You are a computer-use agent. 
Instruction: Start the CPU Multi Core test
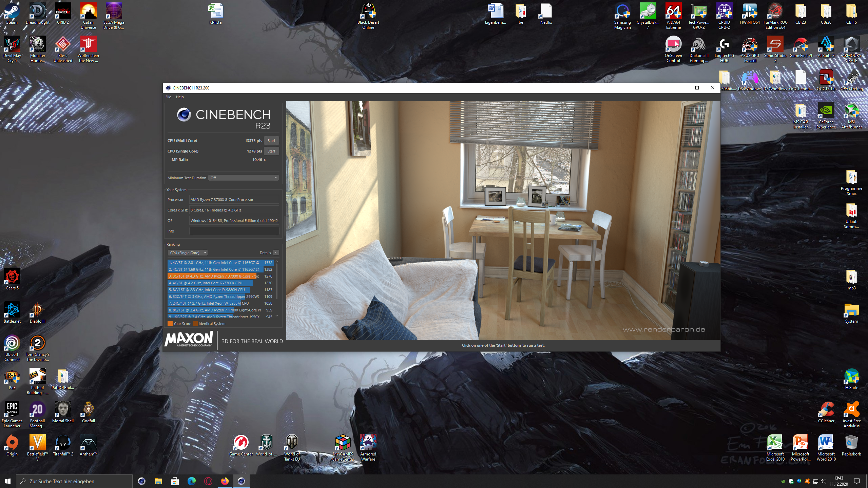click(271, 141)
